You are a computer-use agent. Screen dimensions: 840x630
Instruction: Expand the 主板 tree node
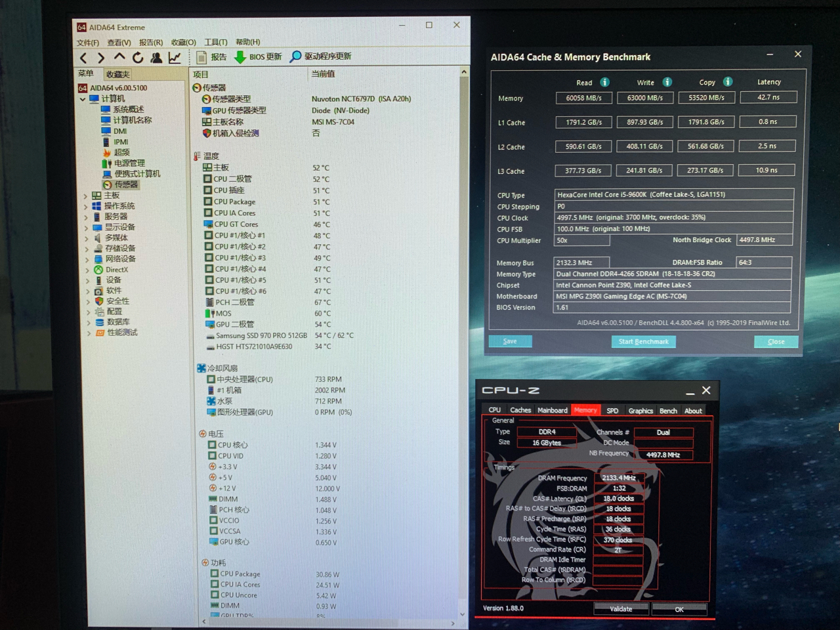85,196
